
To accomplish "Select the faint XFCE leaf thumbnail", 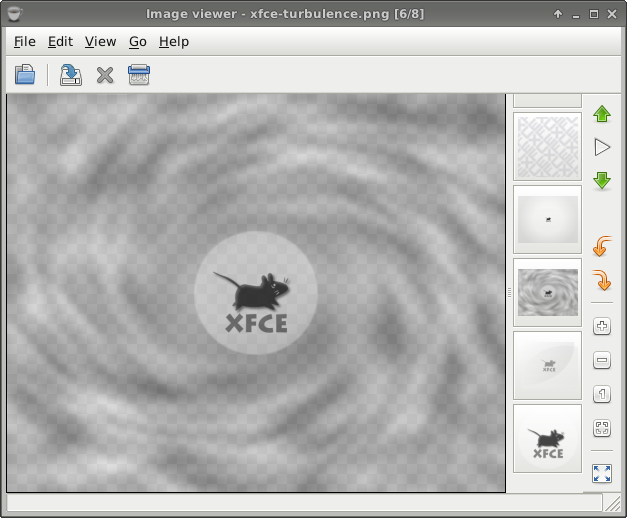I will point(547,366).
